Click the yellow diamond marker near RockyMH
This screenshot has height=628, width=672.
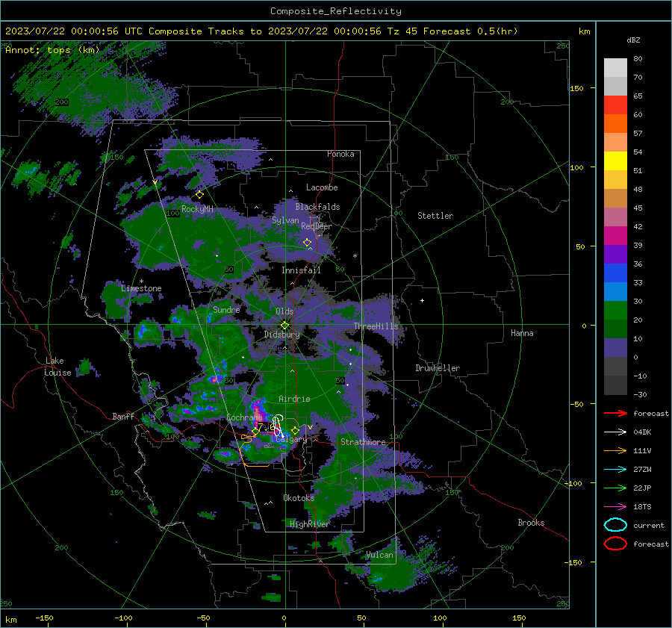point(199,195)
